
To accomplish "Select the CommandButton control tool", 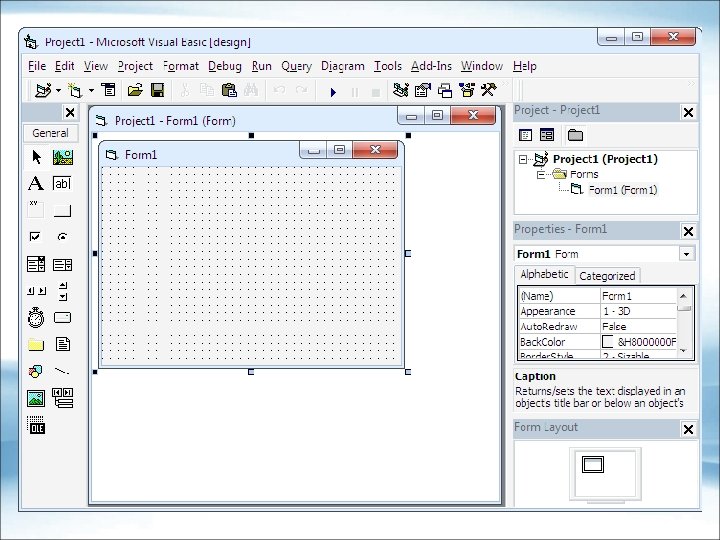I will [x=63, y=210].
